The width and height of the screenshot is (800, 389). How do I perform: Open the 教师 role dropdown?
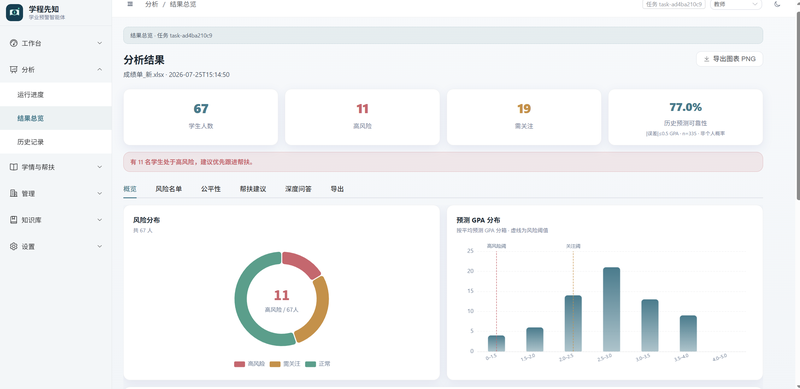[x=736, y=4]
